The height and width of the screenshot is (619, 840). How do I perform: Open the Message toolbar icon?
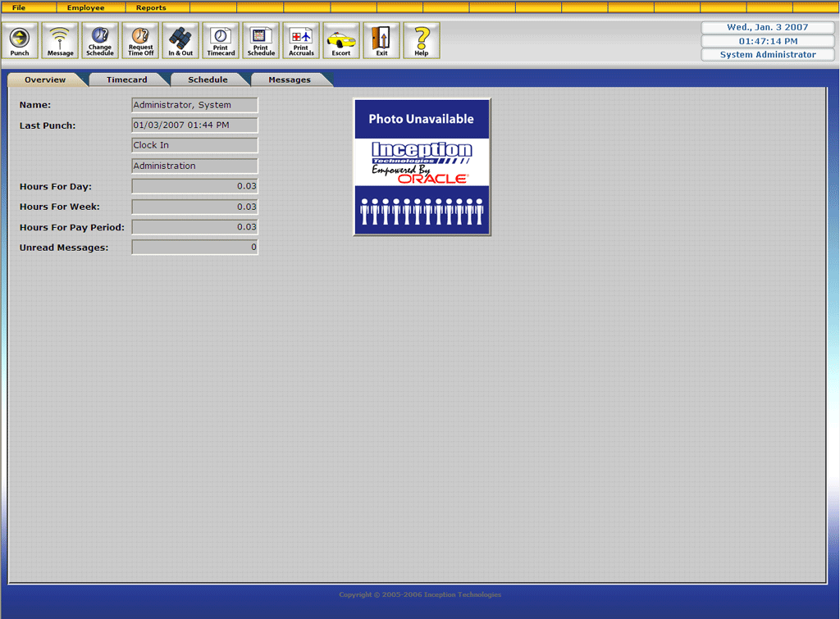(60, 40)
